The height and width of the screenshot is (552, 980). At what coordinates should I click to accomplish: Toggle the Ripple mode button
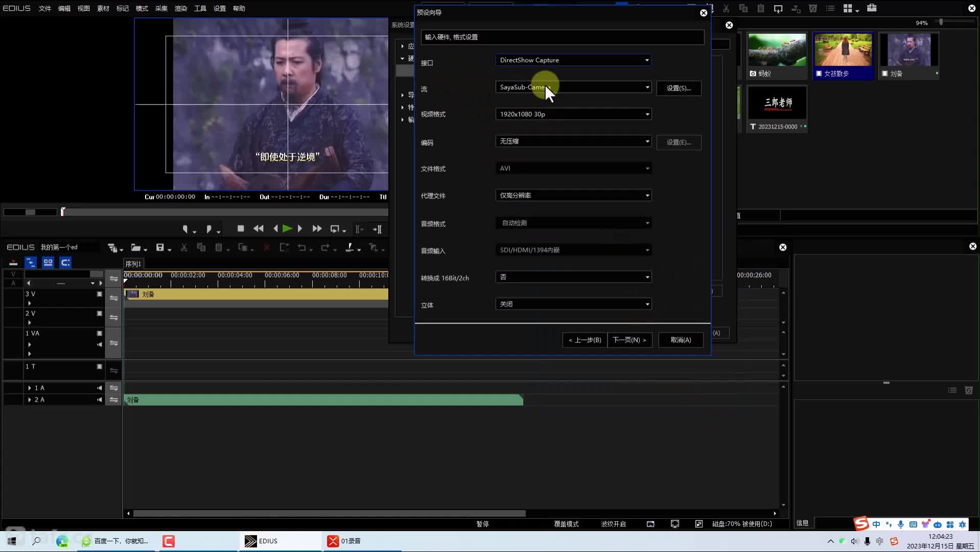click(31, 263)
